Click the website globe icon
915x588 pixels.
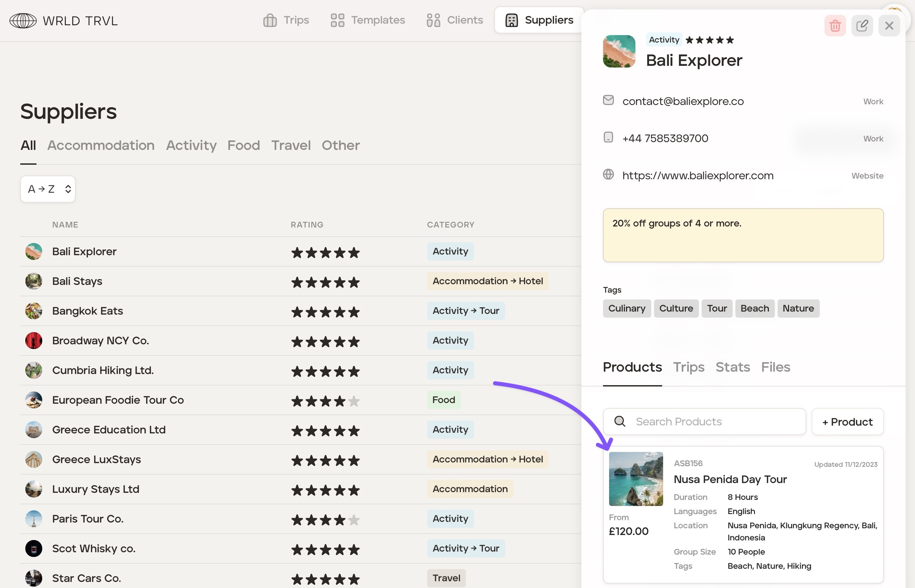coord(608,175)
